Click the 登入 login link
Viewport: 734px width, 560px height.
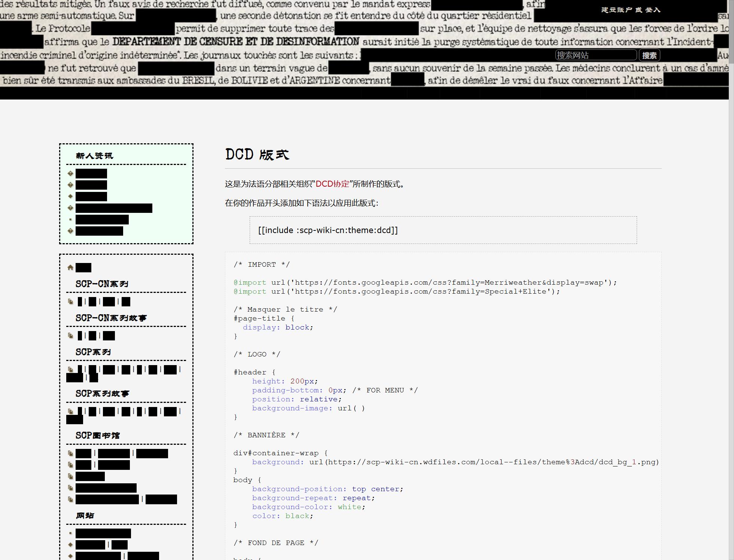tap(653, 10)
